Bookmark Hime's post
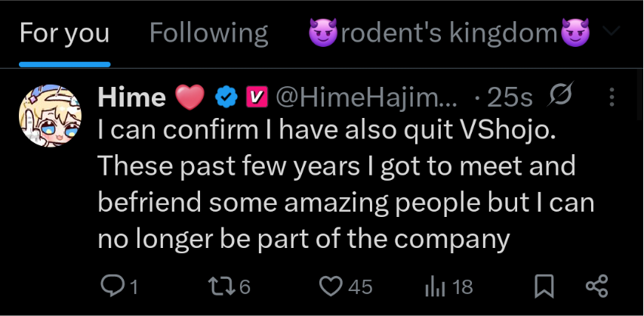 click(x=544, y=286)
